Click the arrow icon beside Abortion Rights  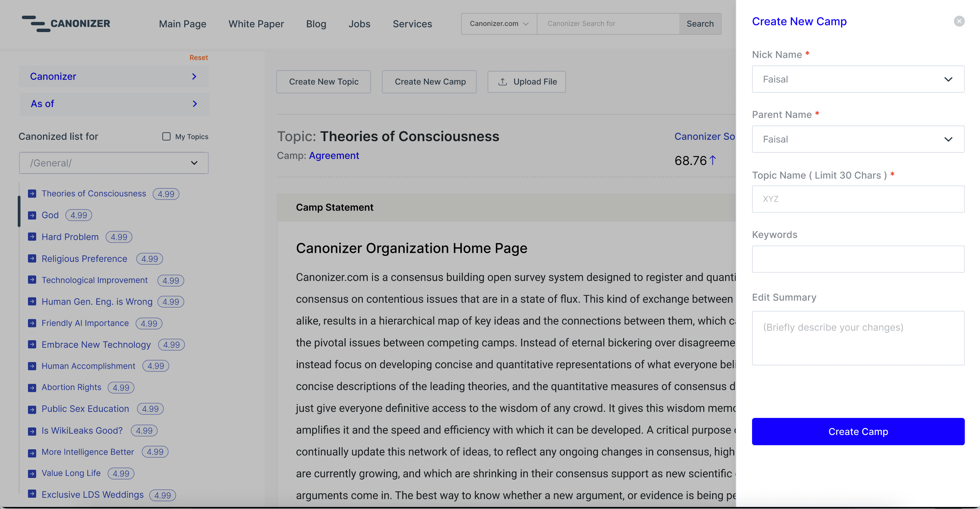(32, 388)
